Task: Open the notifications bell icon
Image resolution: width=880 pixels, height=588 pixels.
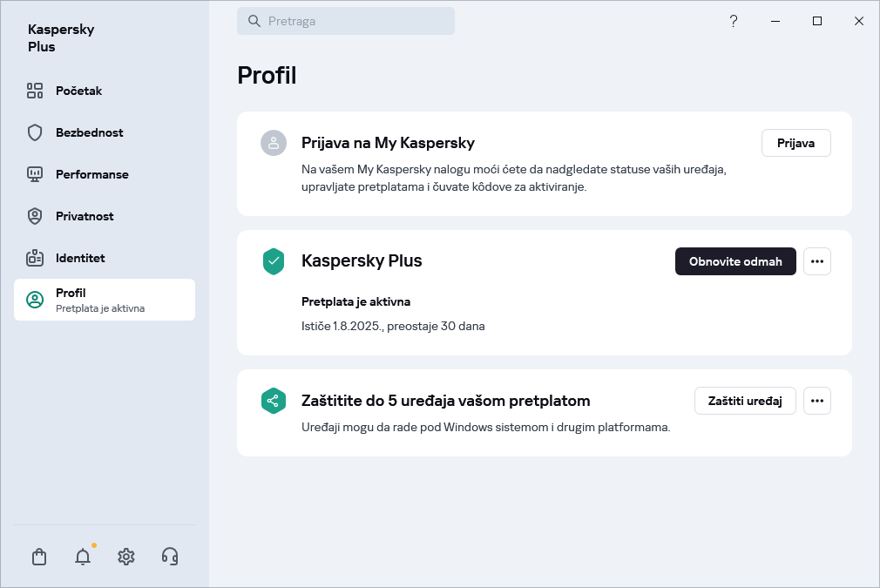Action: 83,557
